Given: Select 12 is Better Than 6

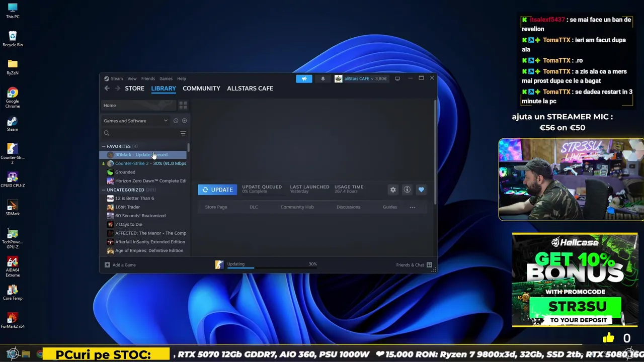Looking at the screenshot, I should tap(143, 199).
